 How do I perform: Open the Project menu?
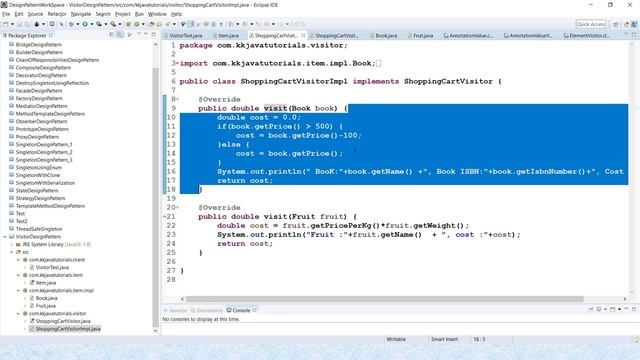[x=122, y=14]
